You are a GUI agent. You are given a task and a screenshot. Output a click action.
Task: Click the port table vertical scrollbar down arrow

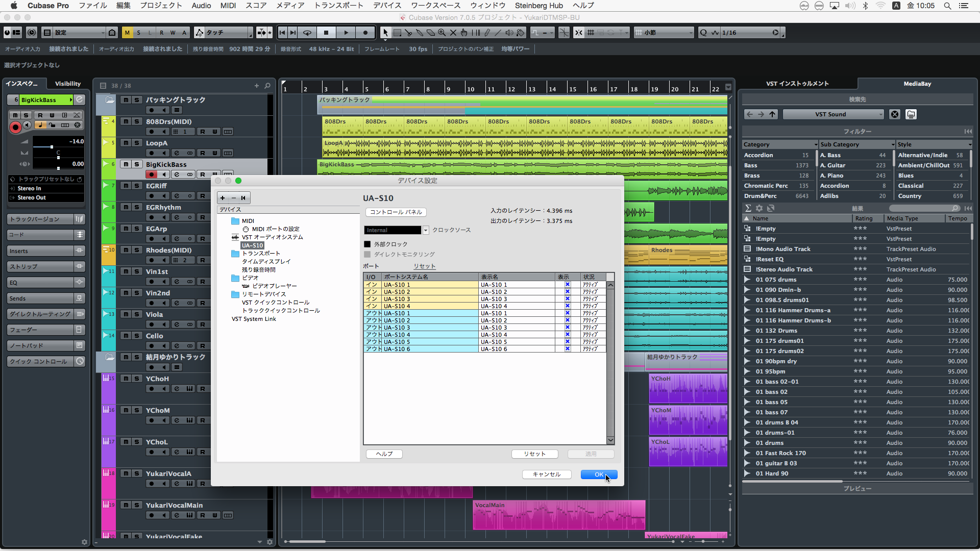click(610, 440)
